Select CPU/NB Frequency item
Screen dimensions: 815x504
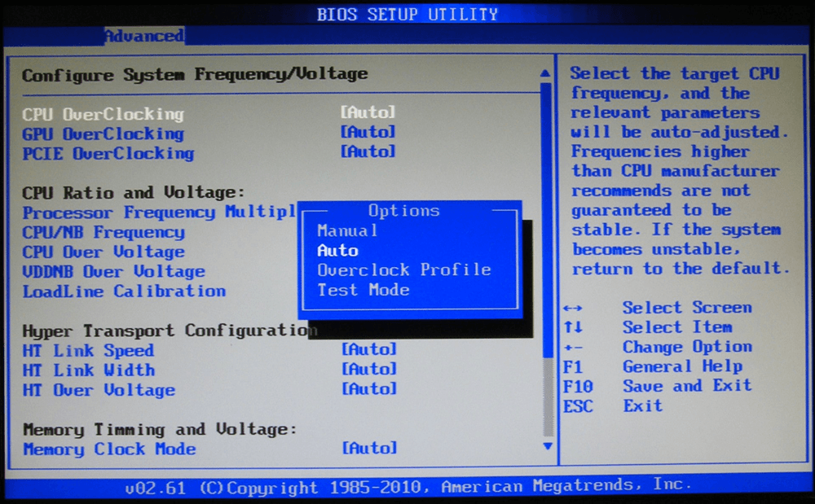click(x=104, y=233)
